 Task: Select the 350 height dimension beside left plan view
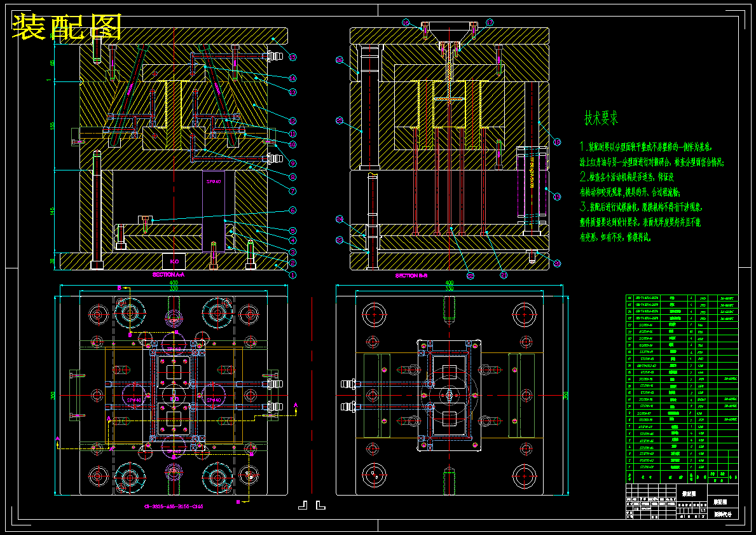pyautogui.click(x=54, y=395)
